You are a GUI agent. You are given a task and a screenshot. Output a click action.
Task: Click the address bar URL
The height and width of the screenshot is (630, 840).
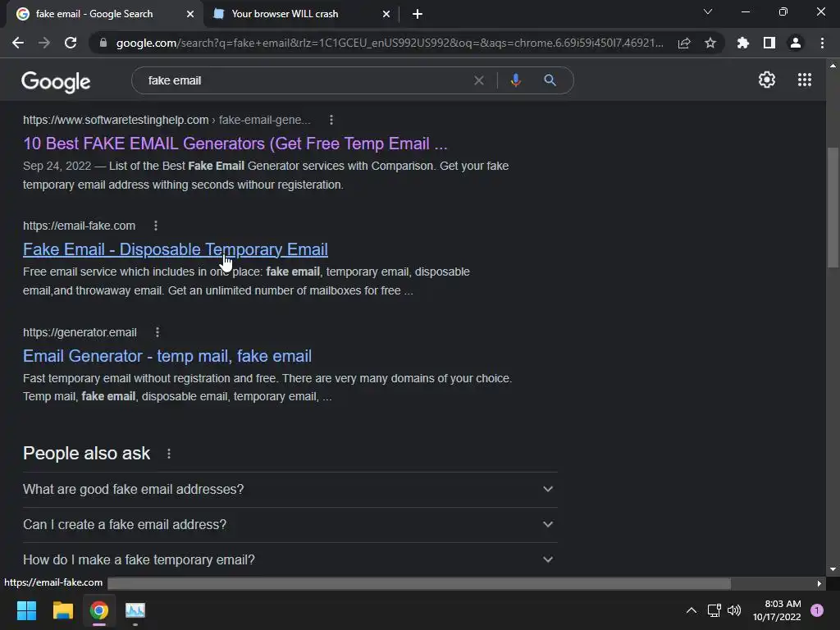click(390, 43)
